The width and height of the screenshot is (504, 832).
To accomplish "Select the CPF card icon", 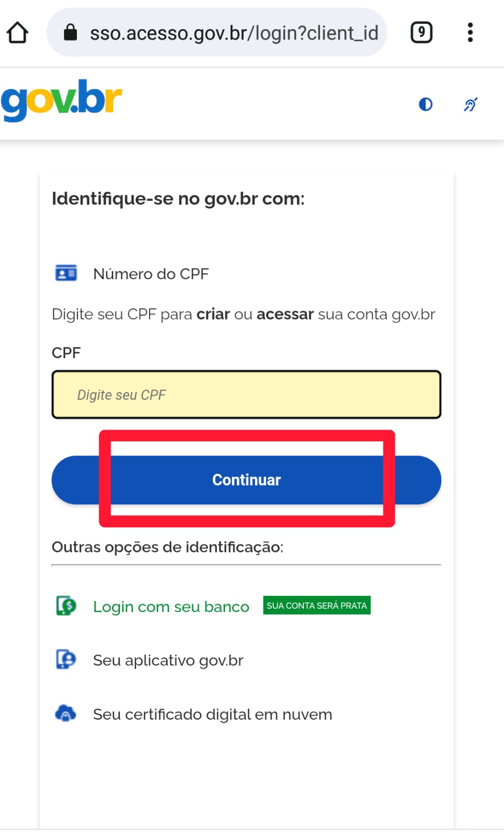I will coord(65,272).
